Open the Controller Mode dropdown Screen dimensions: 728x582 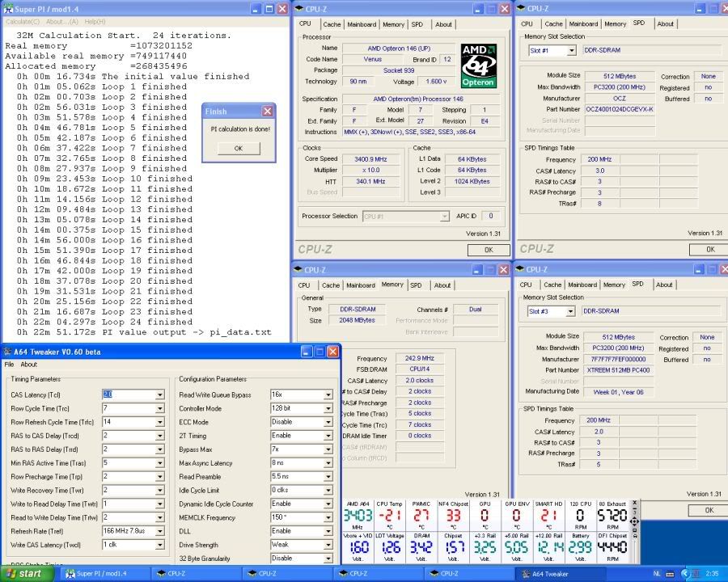tap(328, 408)
